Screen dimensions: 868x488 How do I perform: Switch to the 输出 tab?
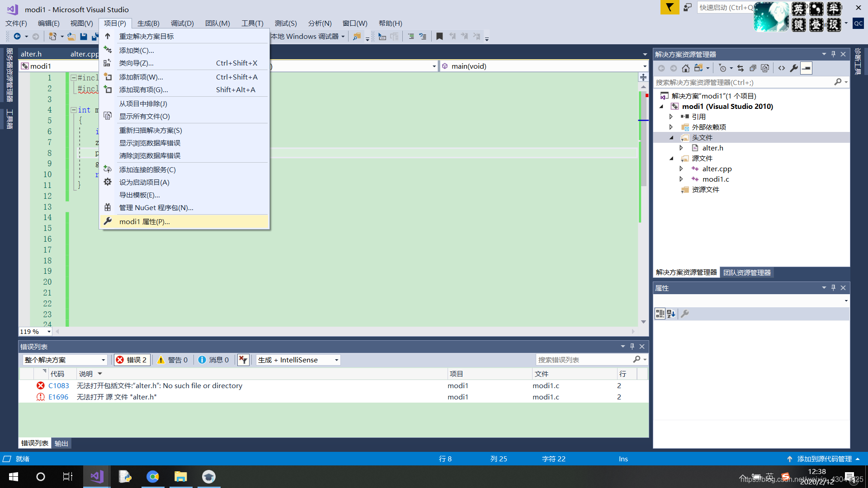[61, 443]
